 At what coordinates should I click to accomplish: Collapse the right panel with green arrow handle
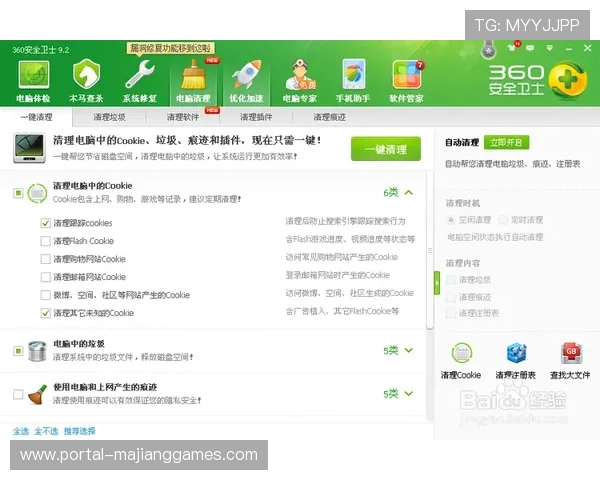tap(437, 283)
